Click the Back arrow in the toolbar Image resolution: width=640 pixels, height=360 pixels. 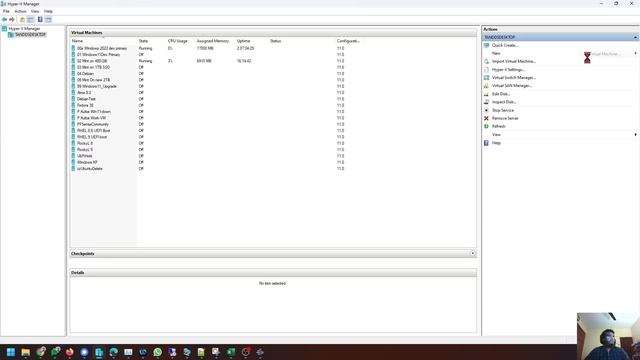click(4, 20)
